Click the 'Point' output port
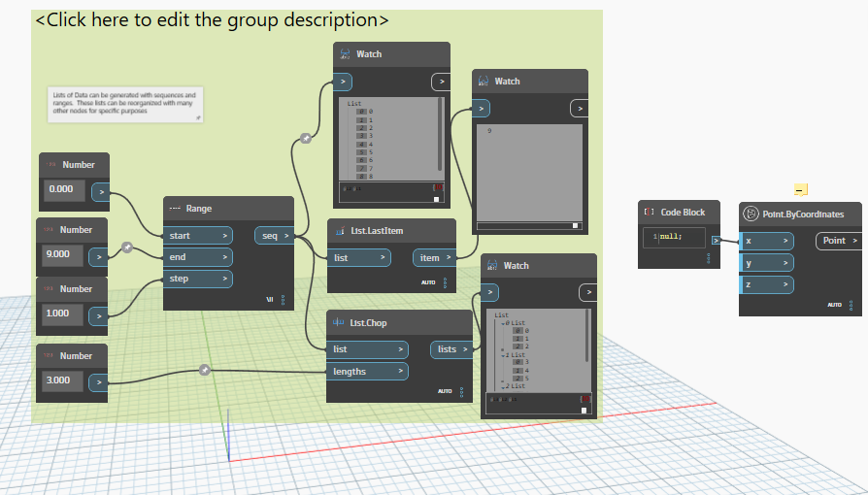 click(x=839, y=241)
